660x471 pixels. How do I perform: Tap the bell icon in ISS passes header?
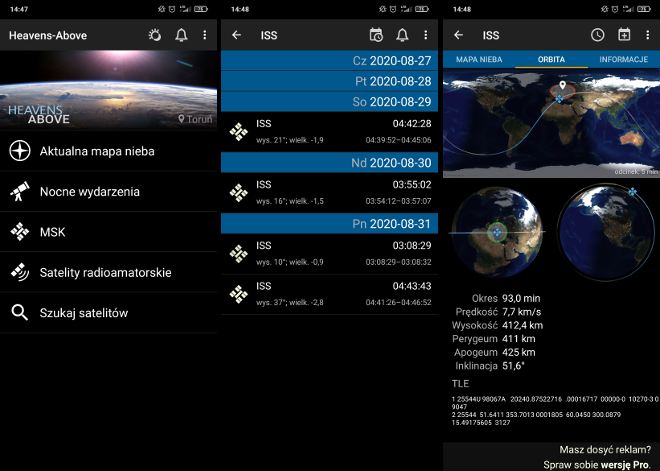coord(402,35)
